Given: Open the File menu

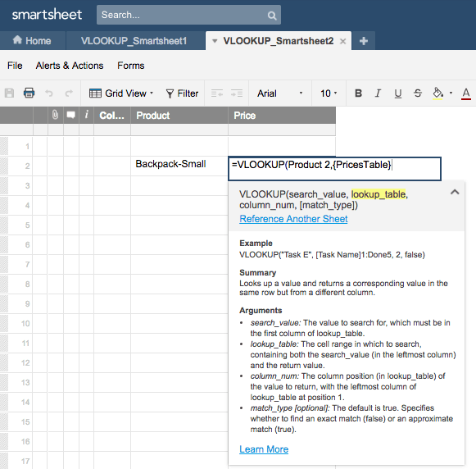Looking at the screenshot, I should pyautogui.click(x=15, y=66).
